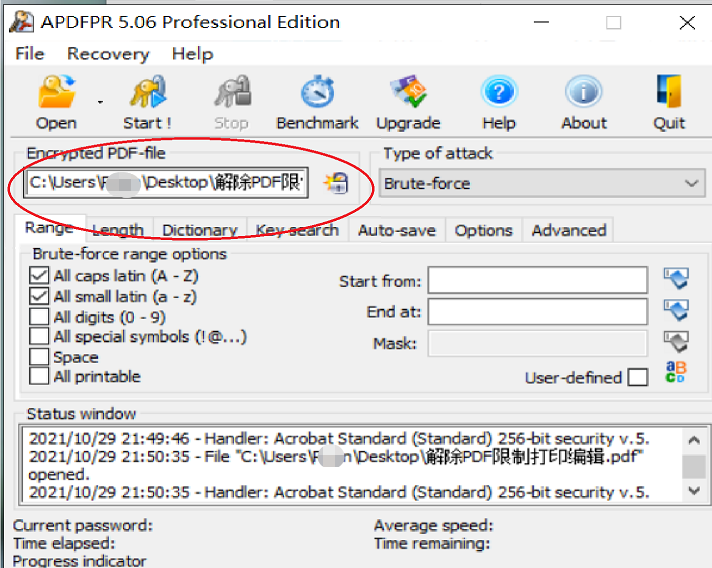Image resolution: width=712 pixels, height=568 pixels.
Task: Open the Help menu
Action: coord(193,54)
